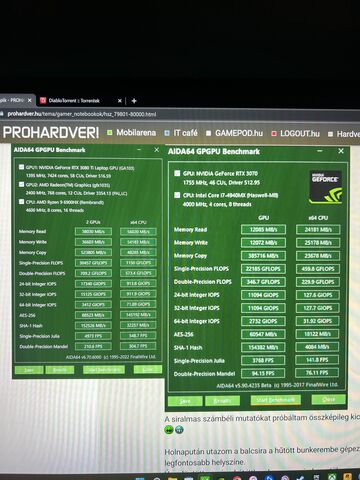
Task: Click Close button in the right AIDA64 window
Action: point(328,399)
